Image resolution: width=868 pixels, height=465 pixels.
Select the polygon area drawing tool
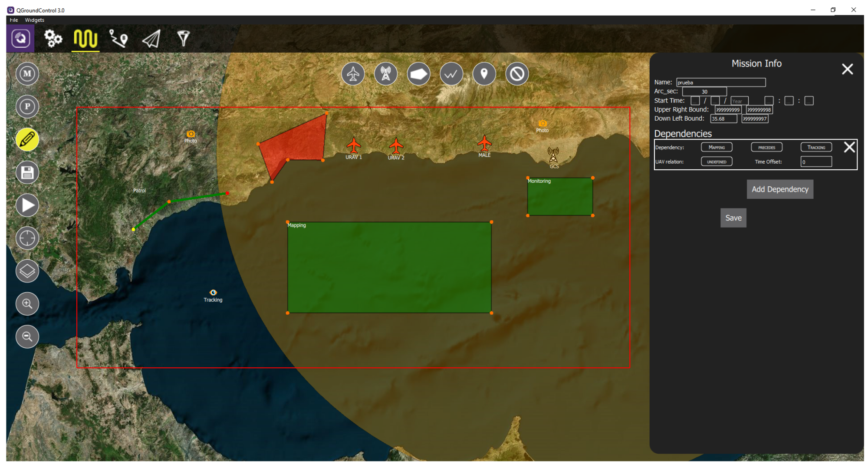418,74
